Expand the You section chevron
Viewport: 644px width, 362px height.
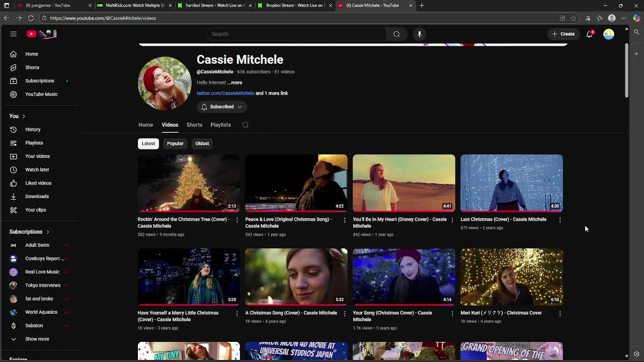tap(23, 116)
